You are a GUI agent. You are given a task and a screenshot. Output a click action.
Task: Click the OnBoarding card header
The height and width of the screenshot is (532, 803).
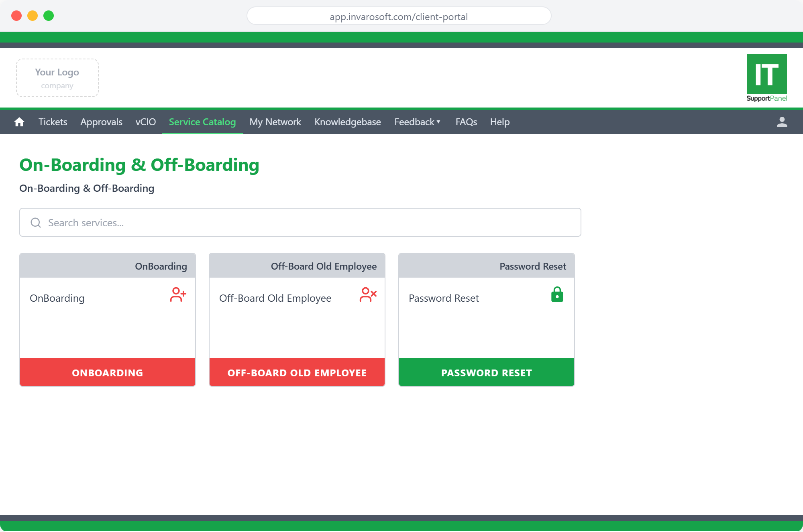pyautogui.click(x=108, y=266)
